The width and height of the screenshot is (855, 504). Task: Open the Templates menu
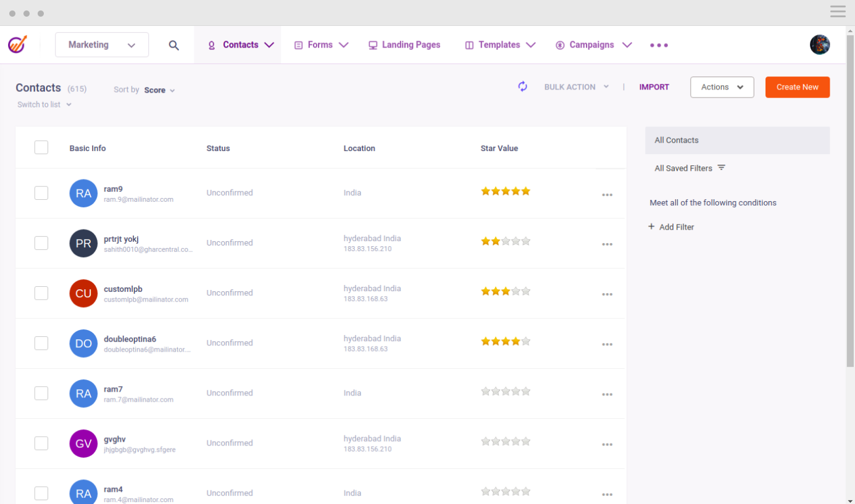point(499,45)
